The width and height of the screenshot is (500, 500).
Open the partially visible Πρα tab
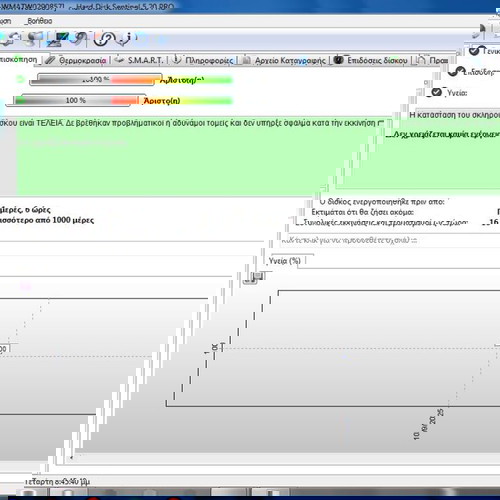[438, 60]
